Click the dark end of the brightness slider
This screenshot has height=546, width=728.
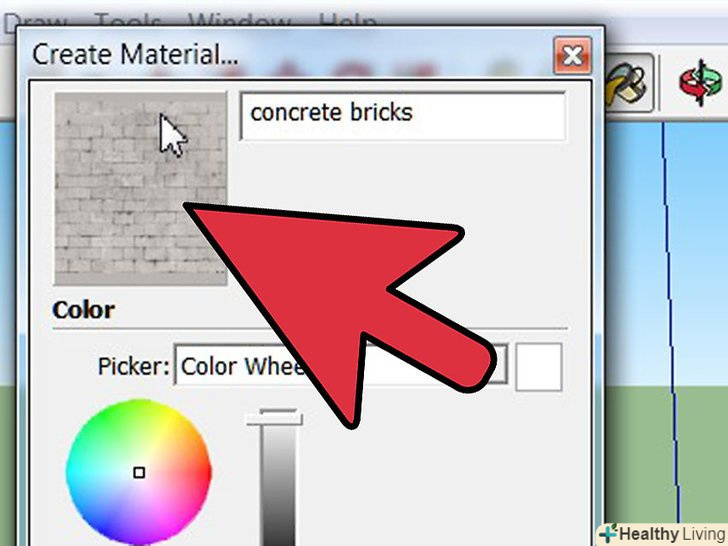coord(277,534)
